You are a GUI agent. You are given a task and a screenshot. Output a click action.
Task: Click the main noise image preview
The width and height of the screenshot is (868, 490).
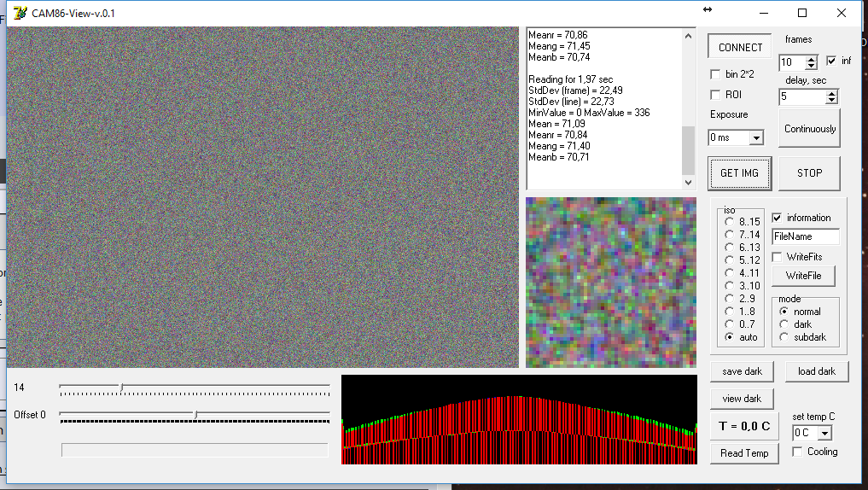point(263,197)
